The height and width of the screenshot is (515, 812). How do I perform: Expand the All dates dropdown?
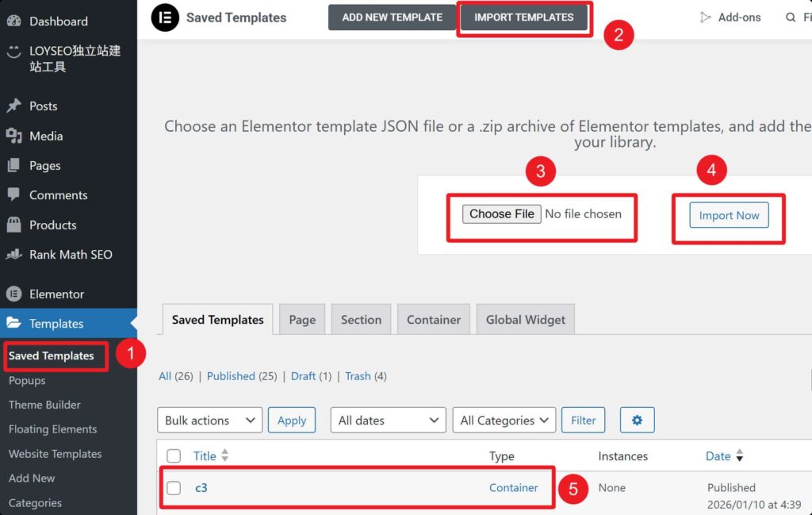[x=388, y=421]
